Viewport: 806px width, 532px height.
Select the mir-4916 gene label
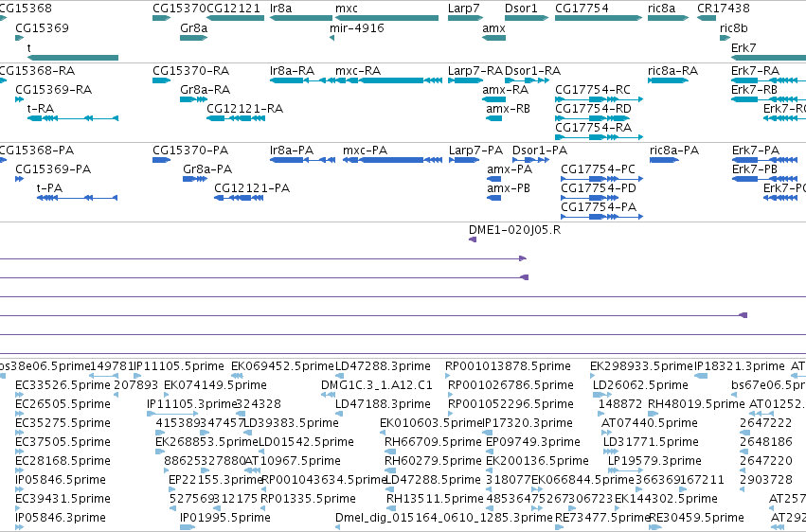coord(357,27)
